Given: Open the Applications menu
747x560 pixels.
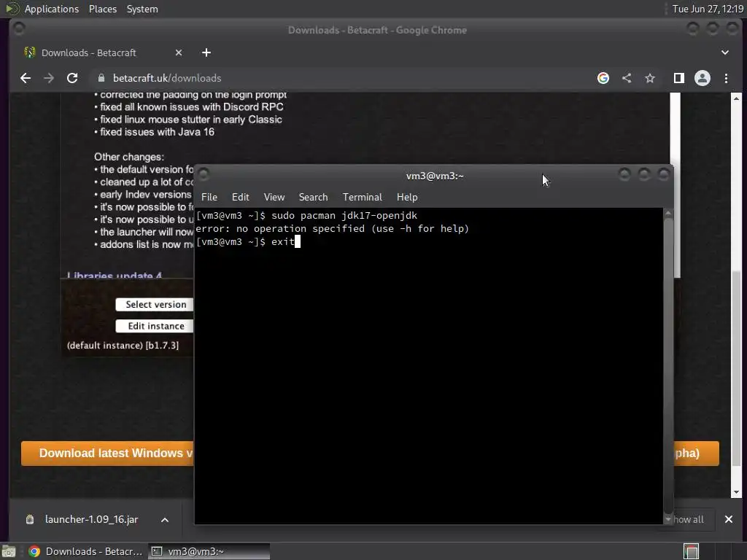Looking at the screenshot, I should 52,9.
